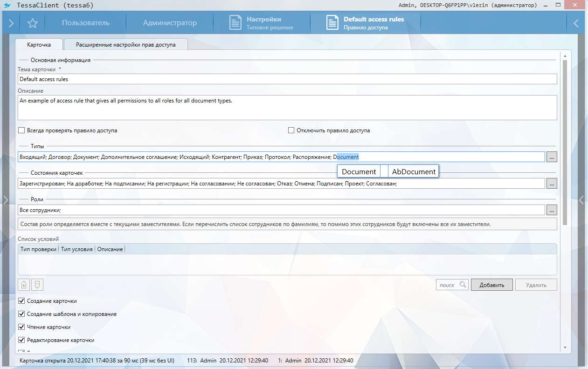Screen dimensions: 588x369
Task: Move condition down with arrow icon
Action: (38, 284)
